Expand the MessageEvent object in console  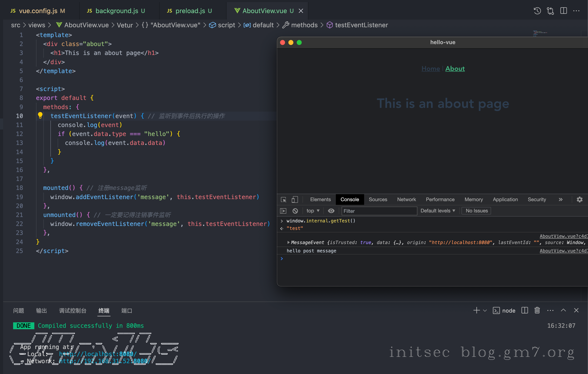[288, 242]
